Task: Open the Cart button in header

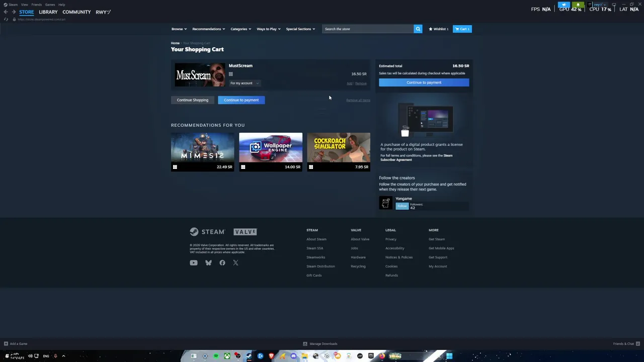Action: coord(462,29)
